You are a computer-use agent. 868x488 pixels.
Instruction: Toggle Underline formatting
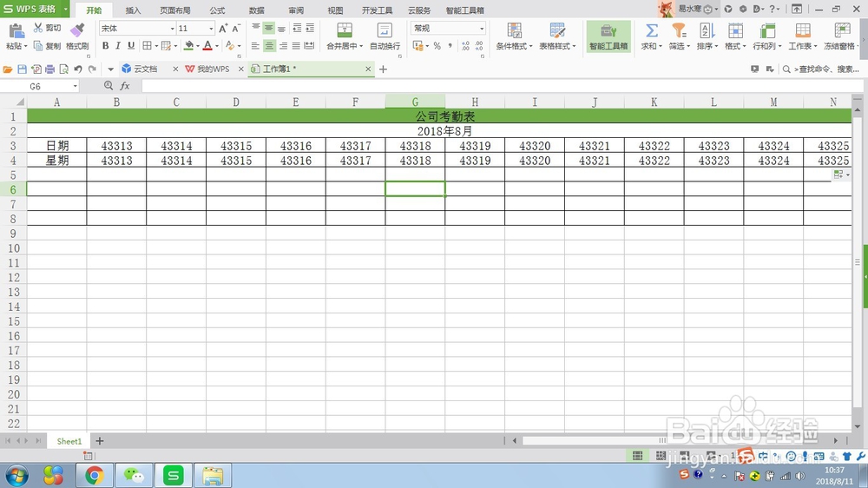(x=131, y=46)
